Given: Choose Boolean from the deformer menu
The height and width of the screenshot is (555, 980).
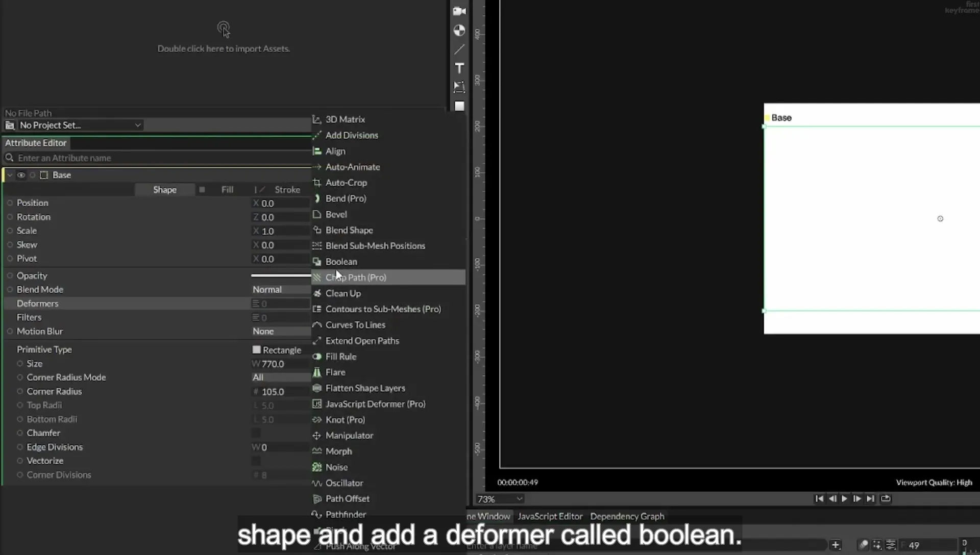Looking at the screenshot, I should (341, 261).
